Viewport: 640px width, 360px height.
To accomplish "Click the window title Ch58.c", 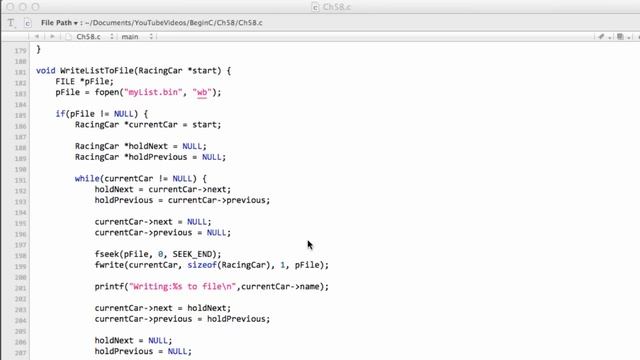I will coord(337,7).
